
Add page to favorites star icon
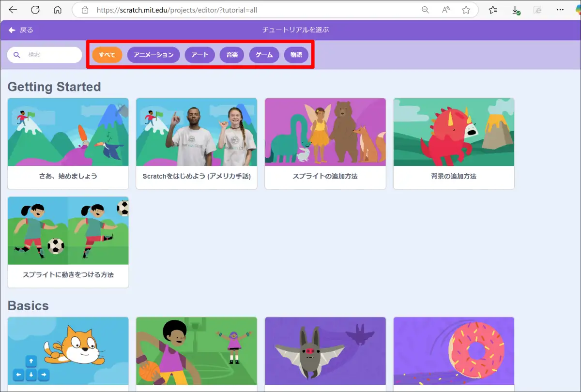(466, 10)
